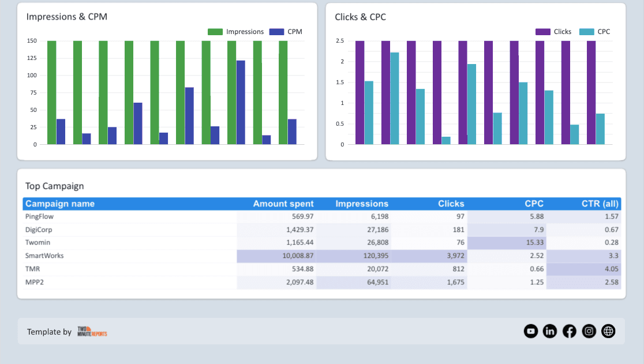Viewport: 644px width, 364px height.
Task: Click the Clicks column header
Action: 451,204
